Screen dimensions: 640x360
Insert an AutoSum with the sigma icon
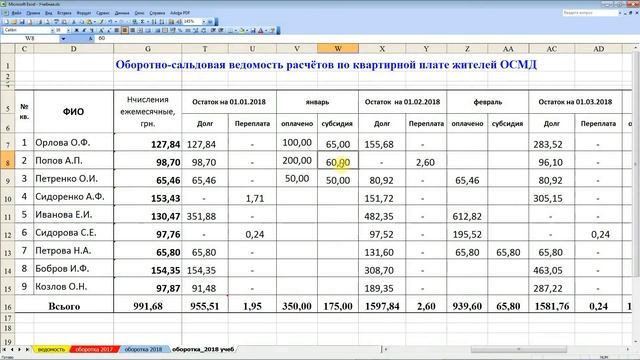142,21
